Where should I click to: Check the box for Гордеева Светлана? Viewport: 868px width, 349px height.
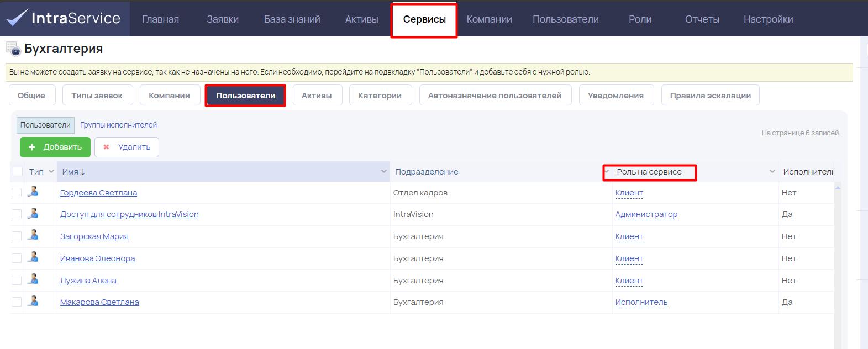click(x=17, y=193)
